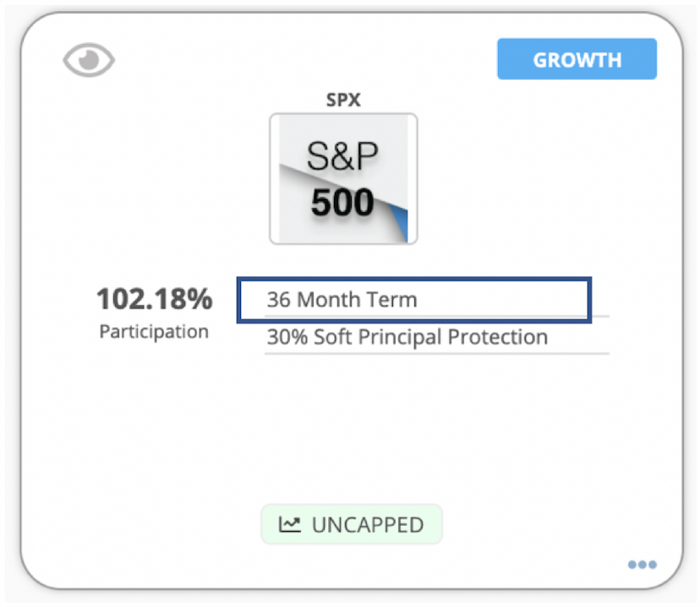Toggle the eye watch icon

tap(89, 60)
